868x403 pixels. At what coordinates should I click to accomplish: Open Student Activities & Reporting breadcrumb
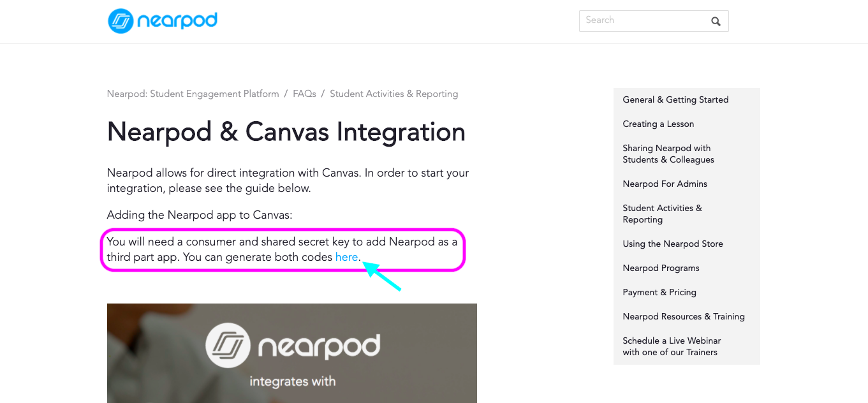(394, 94)
